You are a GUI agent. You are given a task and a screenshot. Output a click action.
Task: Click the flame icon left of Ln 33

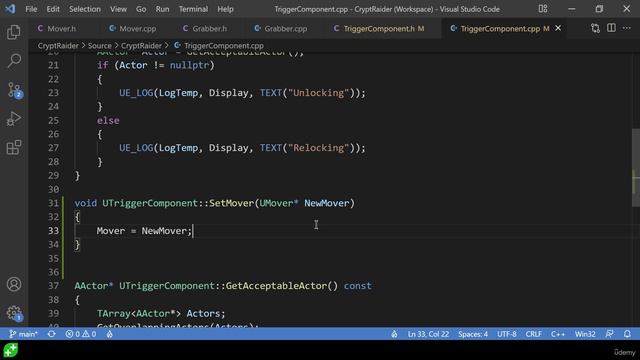pos(394,334)
